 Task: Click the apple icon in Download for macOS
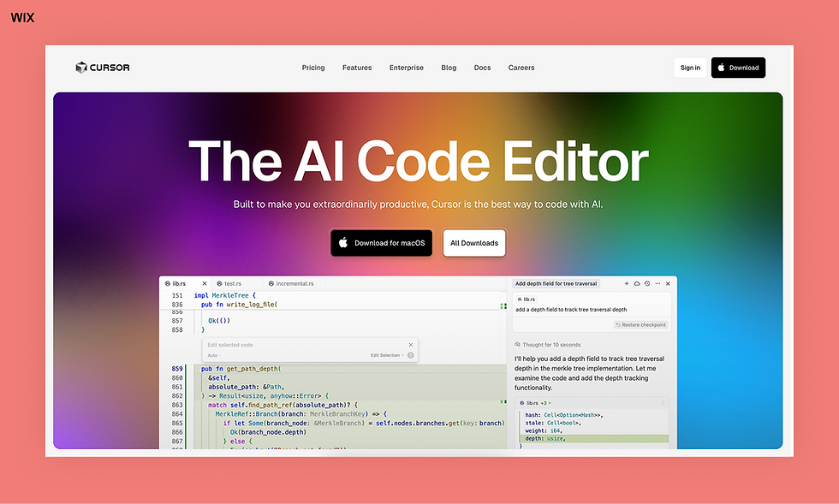tap(343, 242)
